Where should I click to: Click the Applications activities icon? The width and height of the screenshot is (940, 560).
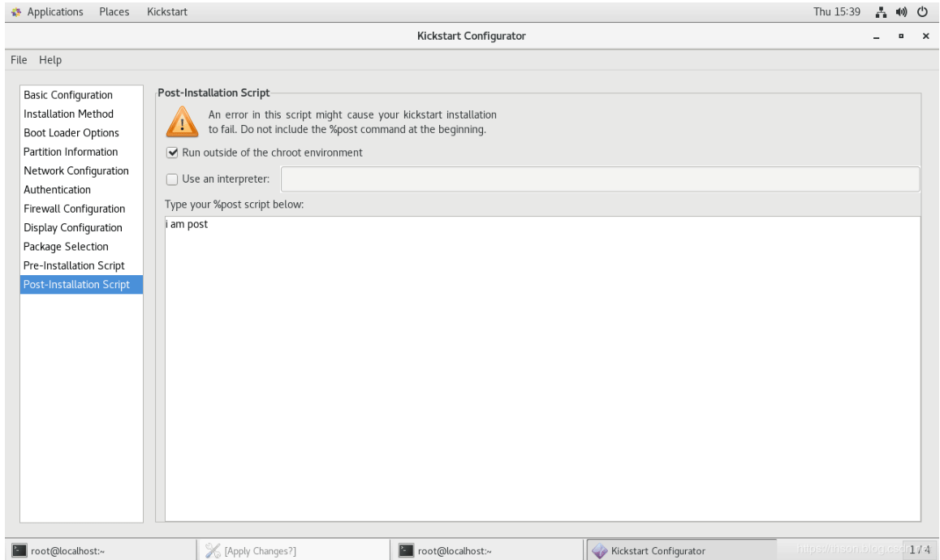[x=15, y=11]
